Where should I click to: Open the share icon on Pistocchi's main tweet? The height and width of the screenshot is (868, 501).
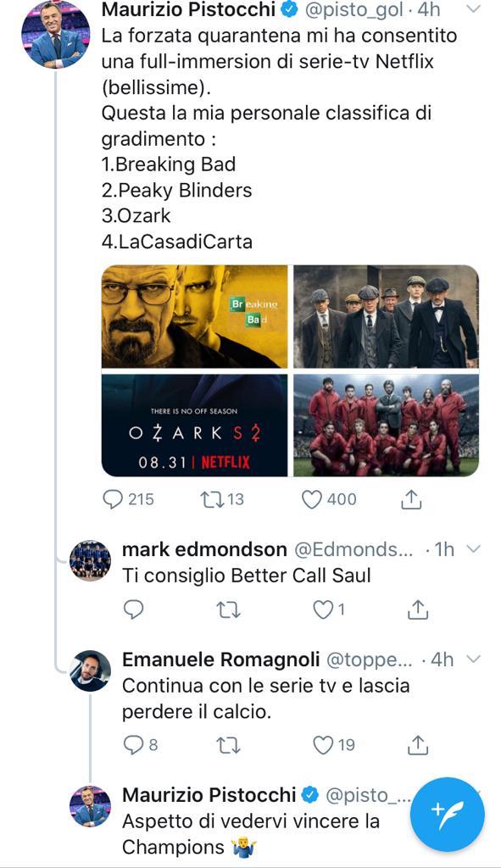[413, 499]
